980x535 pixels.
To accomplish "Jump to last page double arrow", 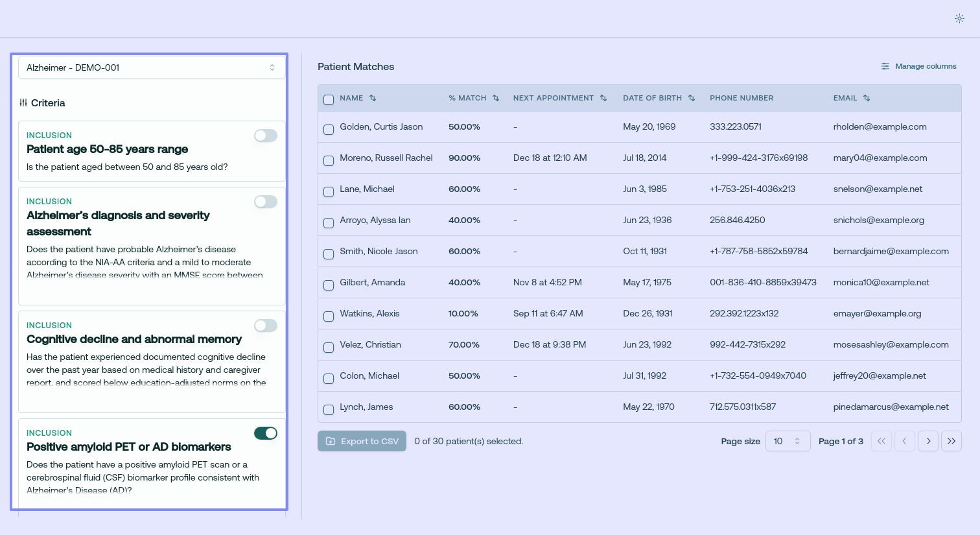I will tap(951, 441).
